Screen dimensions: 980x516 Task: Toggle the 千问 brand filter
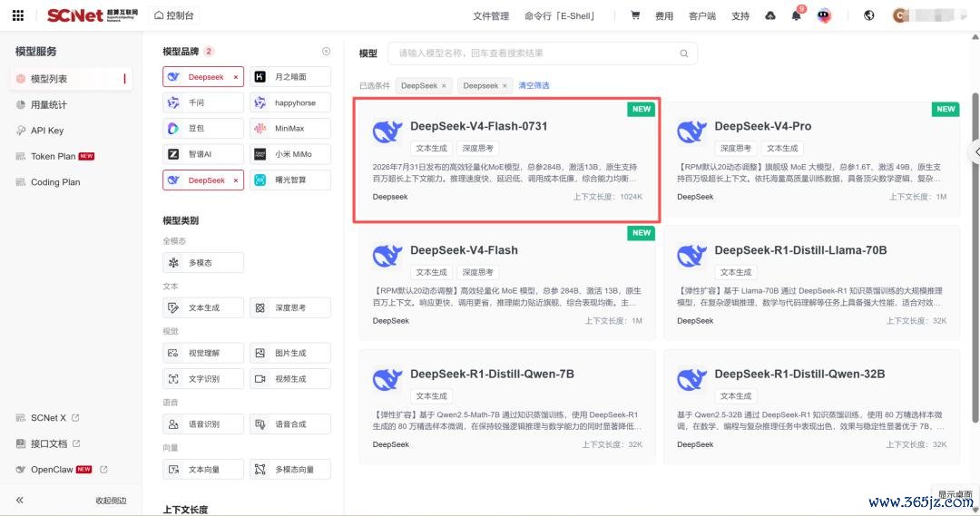point(203,102)
